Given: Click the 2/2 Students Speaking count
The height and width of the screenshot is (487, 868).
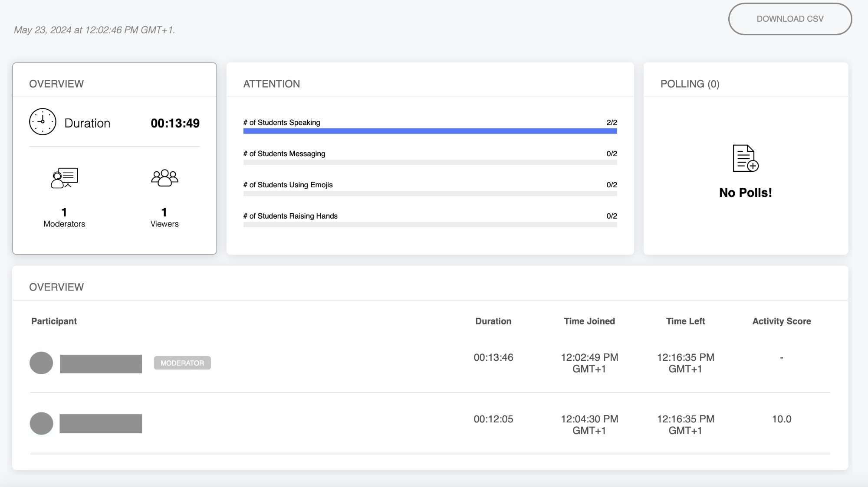Looking at the screenshot, I should 612,122.
